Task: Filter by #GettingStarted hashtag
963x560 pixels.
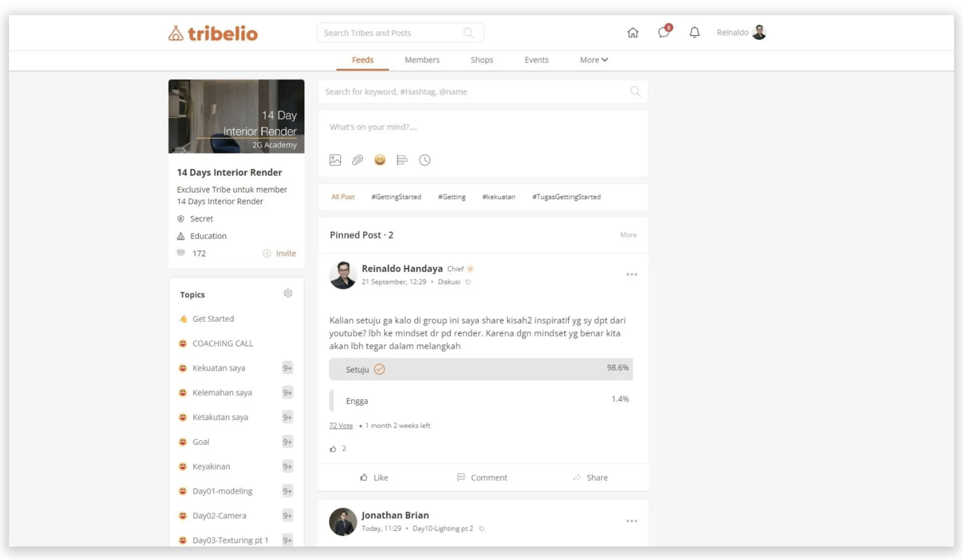Action: click(x=396, y=197)
